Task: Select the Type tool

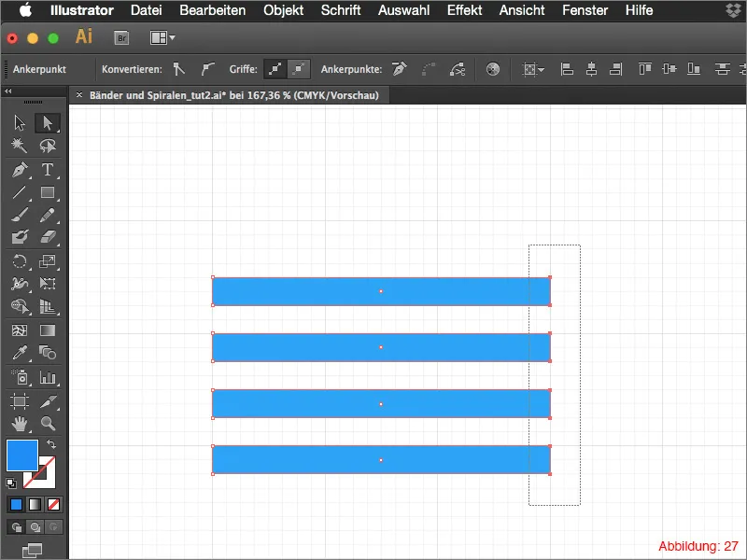Action: click(48, 170)
